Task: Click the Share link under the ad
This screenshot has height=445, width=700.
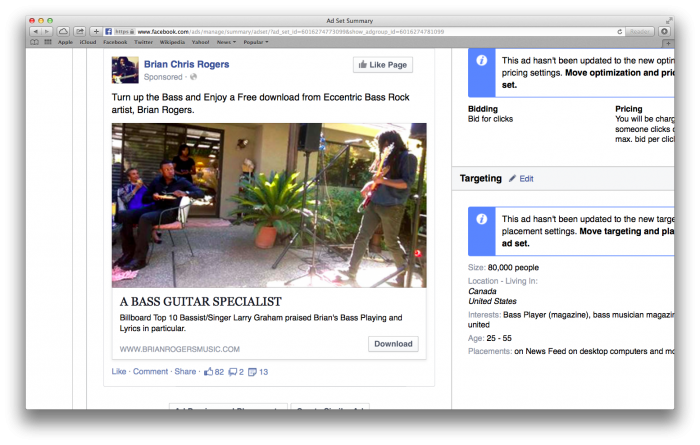Action: point(185,371)
